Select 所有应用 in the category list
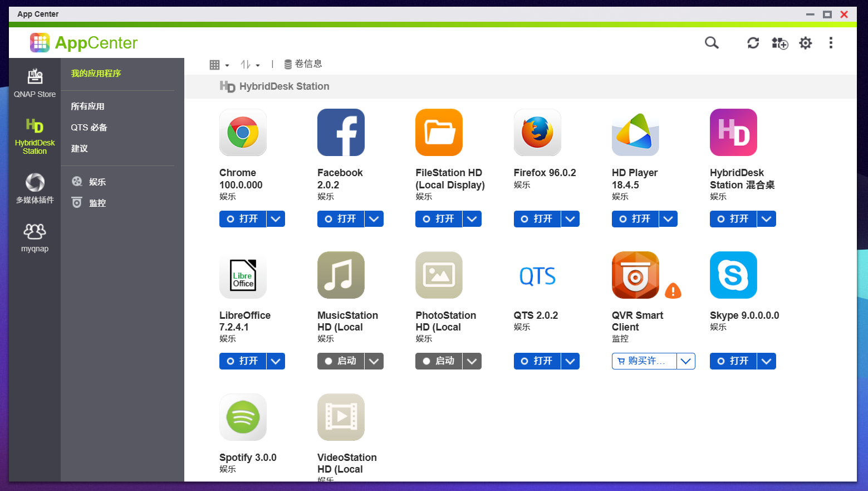The image size is (868, 491). 87,106
